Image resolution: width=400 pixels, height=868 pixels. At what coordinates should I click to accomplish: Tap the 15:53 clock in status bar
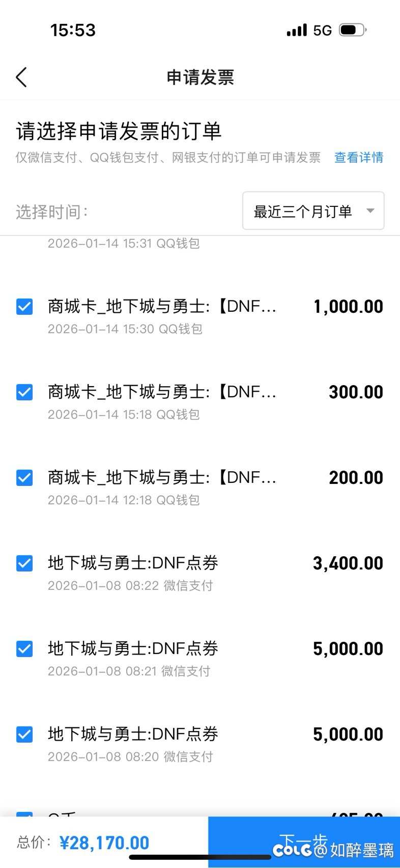pos(73,31)
